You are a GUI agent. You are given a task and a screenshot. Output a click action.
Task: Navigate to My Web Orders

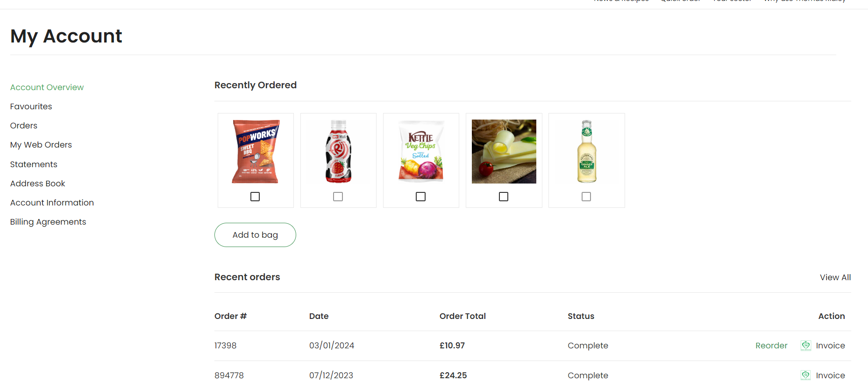point(41,145)
